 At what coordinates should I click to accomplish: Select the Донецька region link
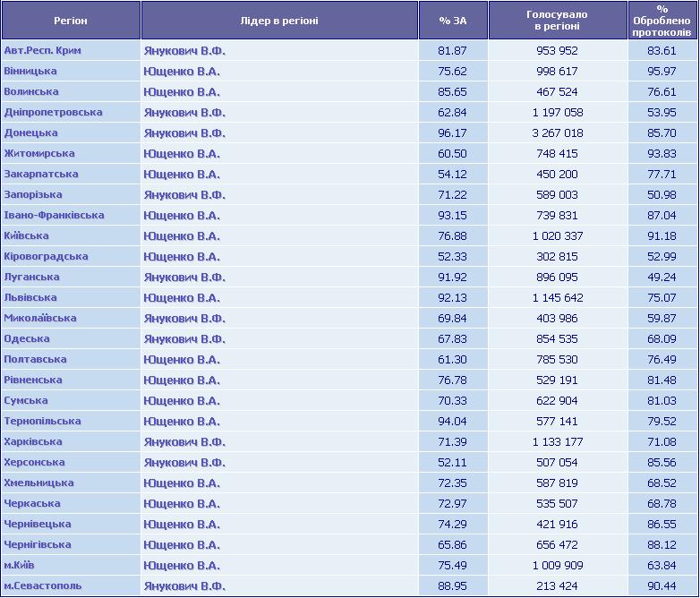(30, 132)
